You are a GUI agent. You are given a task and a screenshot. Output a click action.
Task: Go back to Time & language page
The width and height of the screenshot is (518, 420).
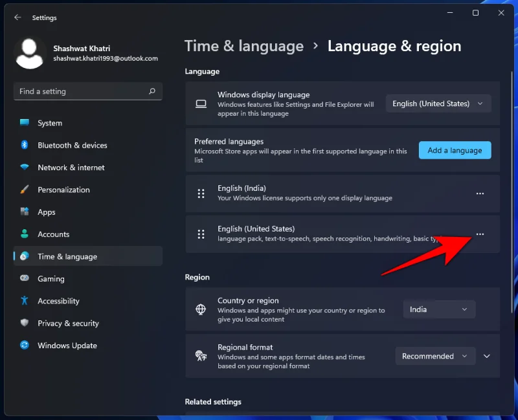(x=244, y=46)
